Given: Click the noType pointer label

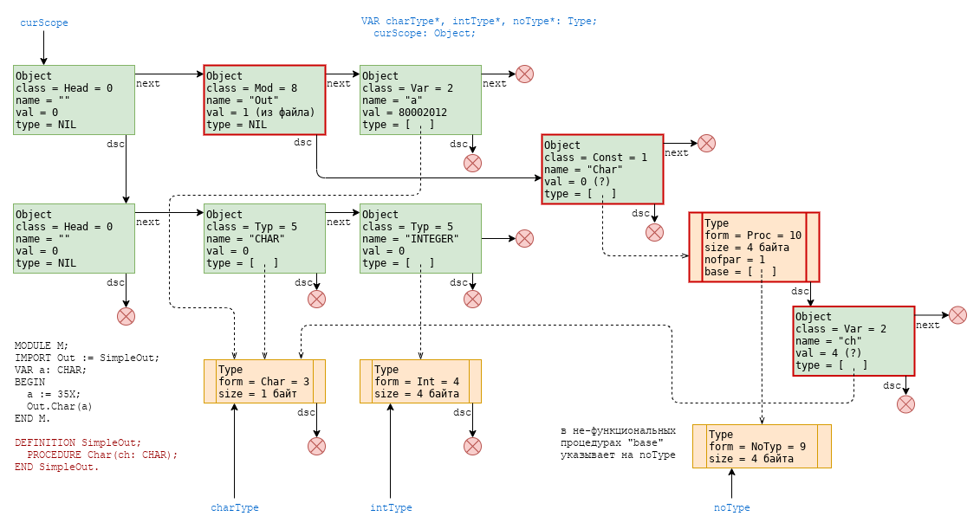Looking at the screenshot, I should pyautogui.click(x=732, y=507).
